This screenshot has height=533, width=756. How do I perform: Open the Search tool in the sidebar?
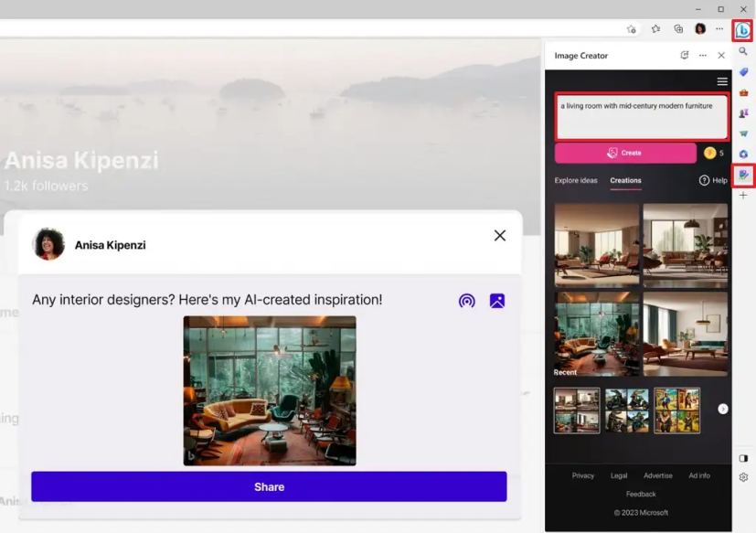coord(743,51)
